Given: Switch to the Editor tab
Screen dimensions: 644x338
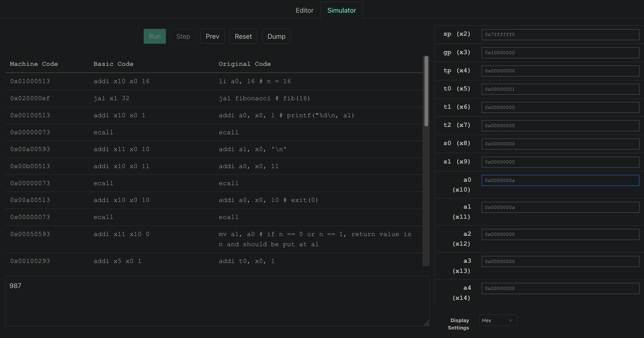Looking at the screenshot, I should tap(304, 10).
